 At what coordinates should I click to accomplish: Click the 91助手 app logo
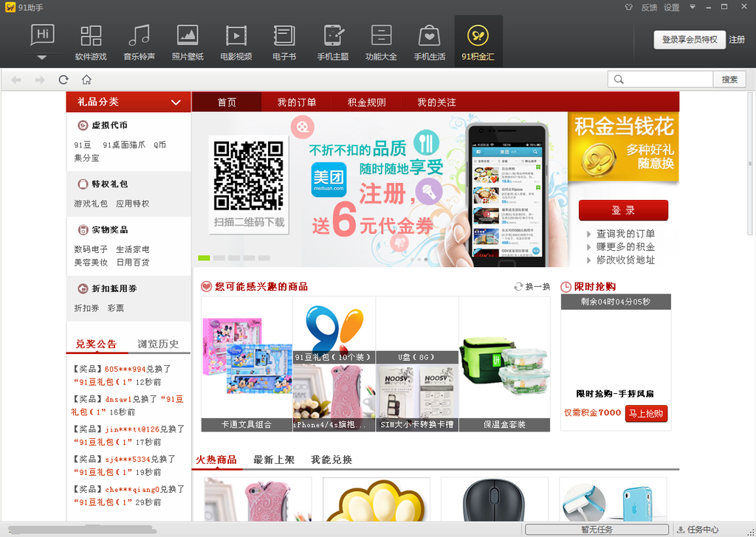(x=10, y=7)
